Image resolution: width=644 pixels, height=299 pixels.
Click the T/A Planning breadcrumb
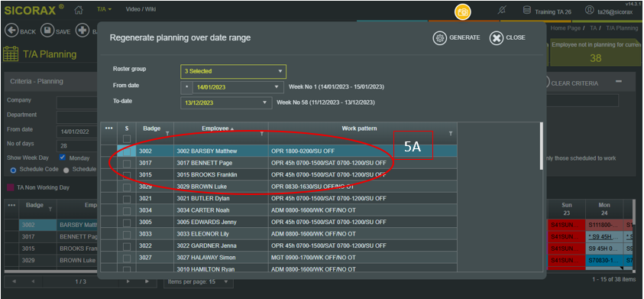pos(622,28)
